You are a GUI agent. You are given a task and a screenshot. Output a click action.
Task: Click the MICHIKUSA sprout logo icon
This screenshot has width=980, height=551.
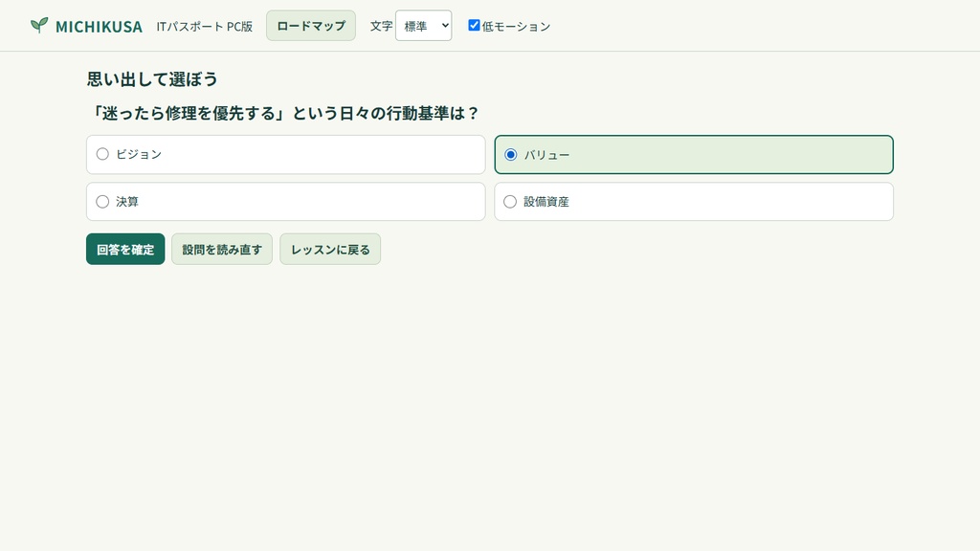click(39, 25)
